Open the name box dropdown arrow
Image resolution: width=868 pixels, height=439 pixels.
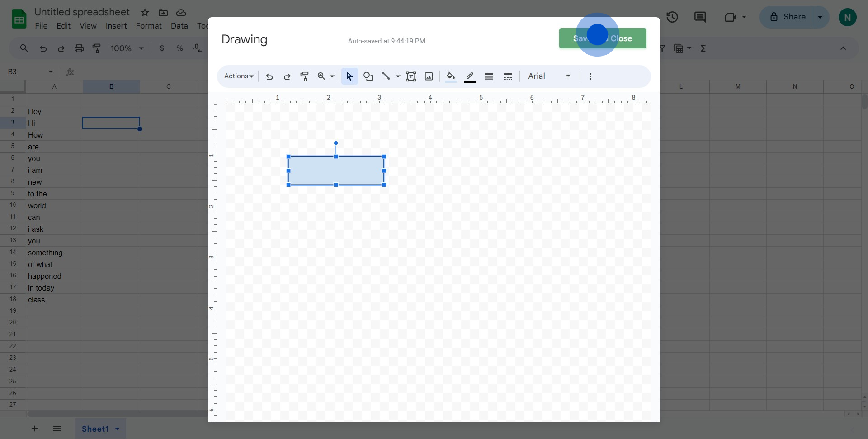[x=51, y=72]
